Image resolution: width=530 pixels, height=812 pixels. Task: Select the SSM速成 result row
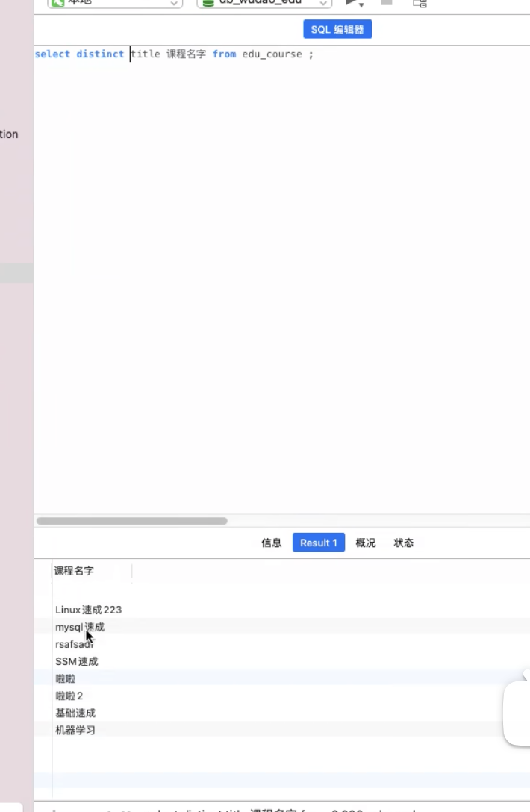(77, 661)
